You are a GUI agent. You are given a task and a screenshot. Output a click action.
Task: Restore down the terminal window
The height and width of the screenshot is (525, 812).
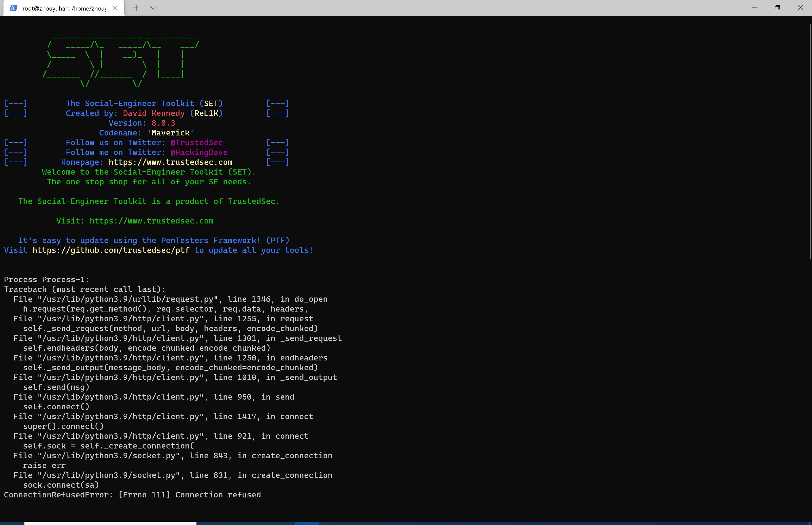pyautogui.click(x=777, y=8)
